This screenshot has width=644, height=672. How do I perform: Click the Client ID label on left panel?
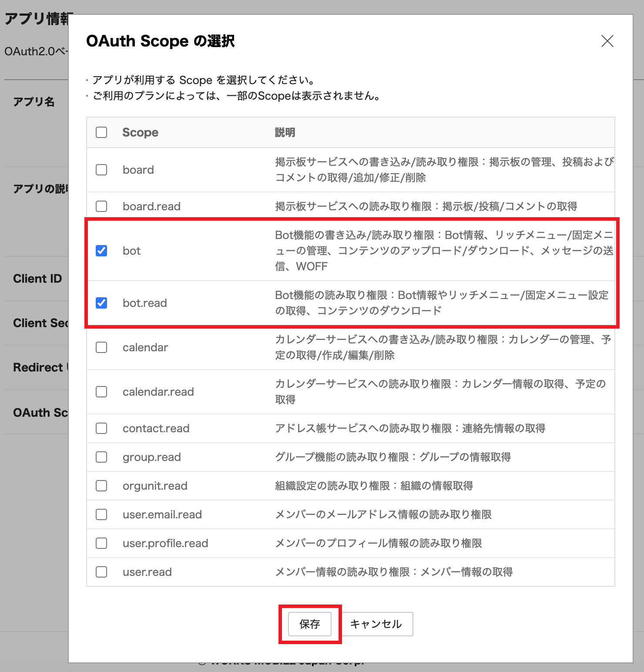pos(37,279)
